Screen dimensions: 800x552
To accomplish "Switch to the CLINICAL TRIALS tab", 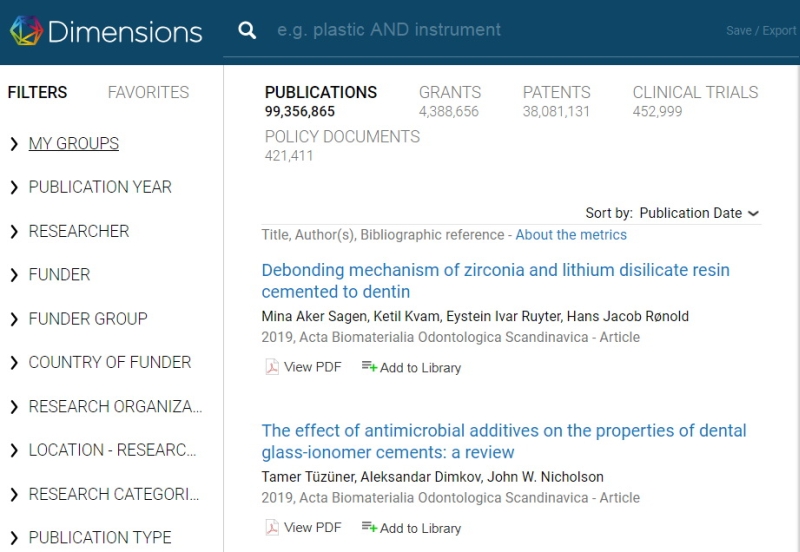I will tap(695, 101).
